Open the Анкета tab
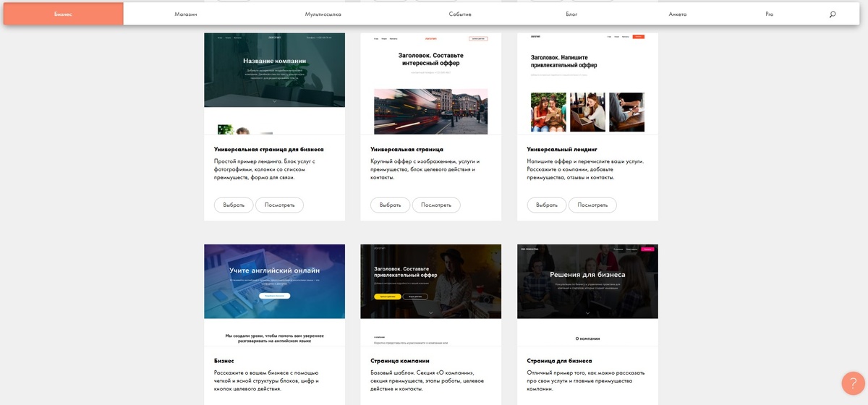868x405 pixels. [x=678, y=14]
